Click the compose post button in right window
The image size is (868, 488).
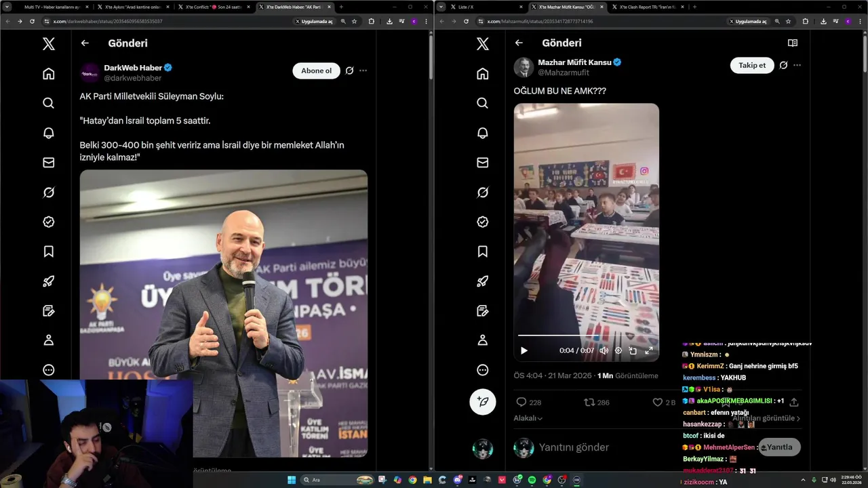483,402
